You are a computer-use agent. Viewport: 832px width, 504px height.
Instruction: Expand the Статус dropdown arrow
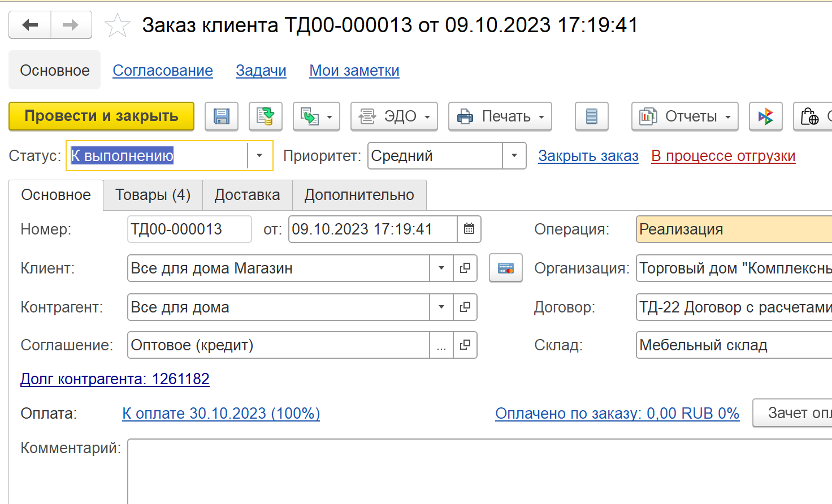point(259,155)
